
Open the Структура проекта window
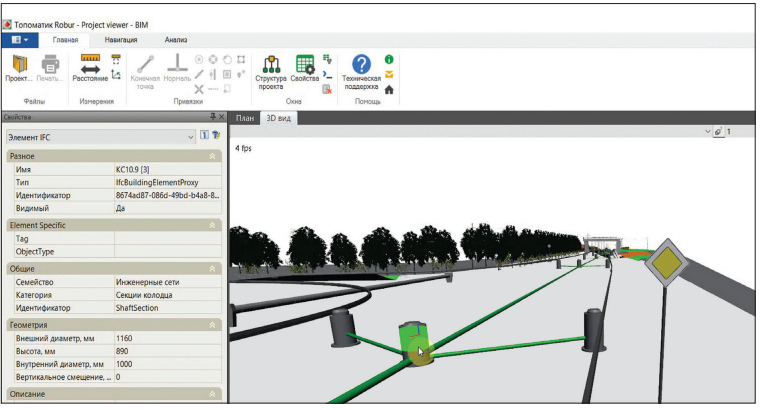270,65
